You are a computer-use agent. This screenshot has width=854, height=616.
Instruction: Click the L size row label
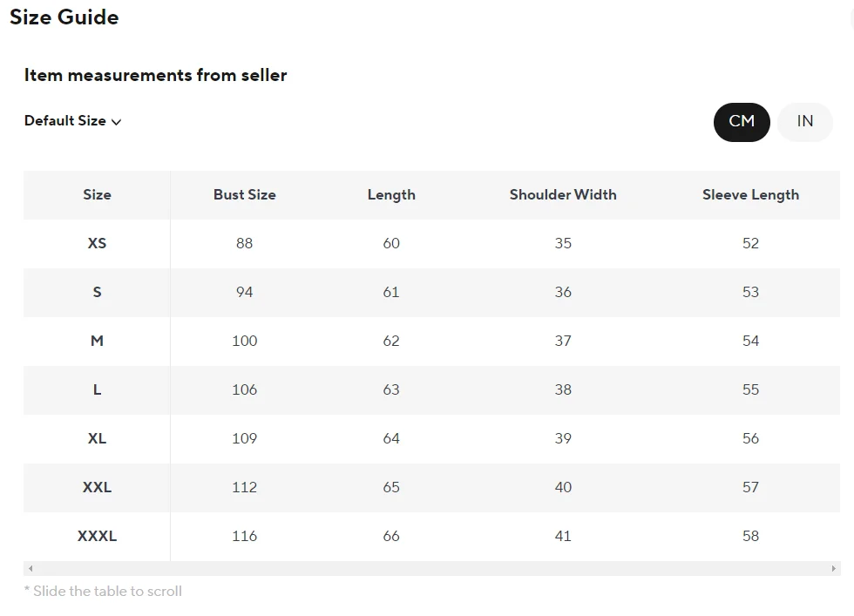[97, 390]
